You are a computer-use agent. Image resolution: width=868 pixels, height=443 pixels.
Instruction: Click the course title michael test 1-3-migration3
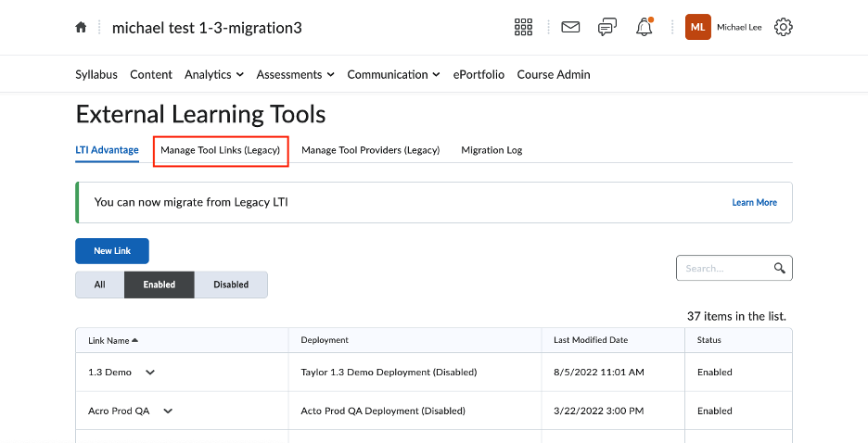pos(207,28)
